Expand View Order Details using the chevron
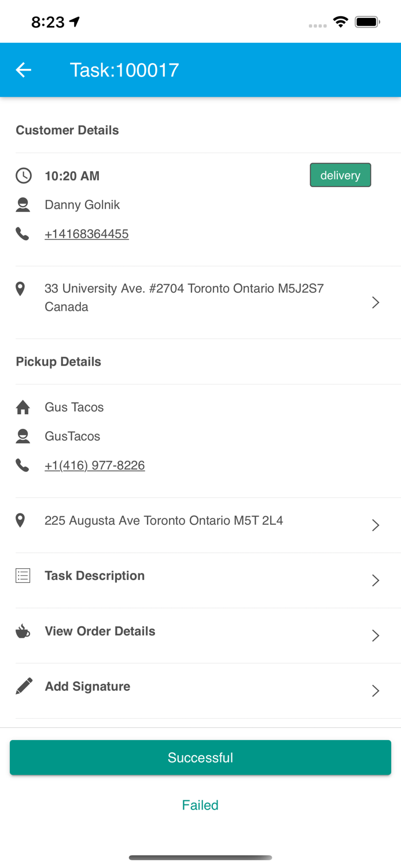401x868 pixels. 376,635
